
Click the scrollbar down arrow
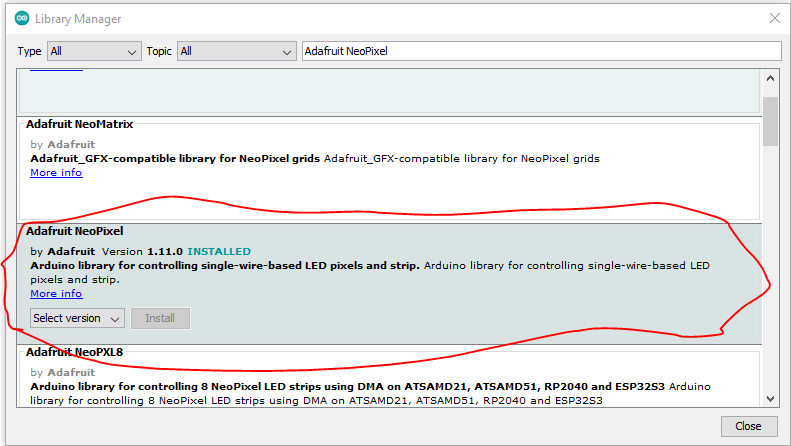click(770, 398)
